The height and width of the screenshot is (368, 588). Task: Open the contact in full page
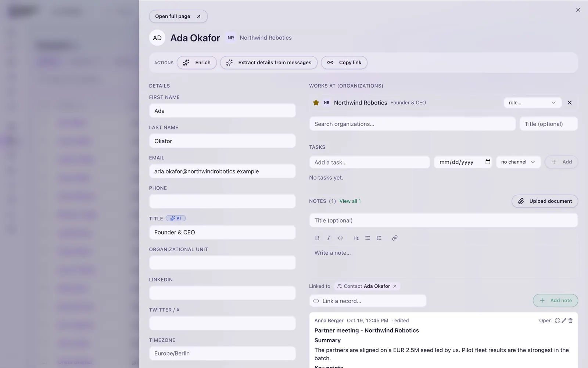(178, 16)
